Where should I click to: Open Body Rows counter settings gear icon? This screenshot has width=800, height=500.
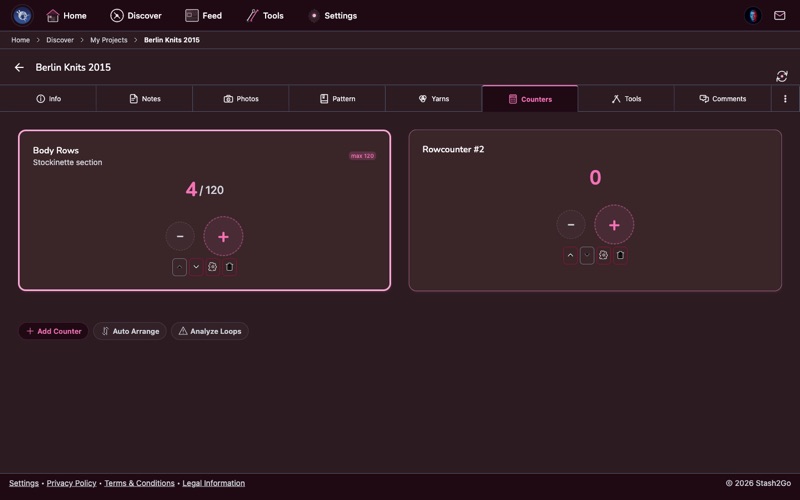point(212,267)
